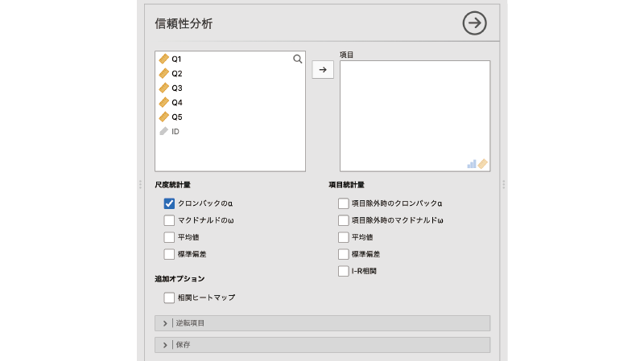Uncheck クロンバックのα checkbox
Viewport: 644px width, 361px height.
[169, 204]
